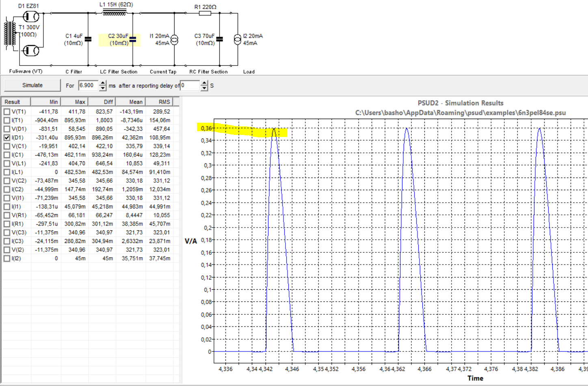
Task: Click the I2 load current source symbol
Action: tap(238, 39)
